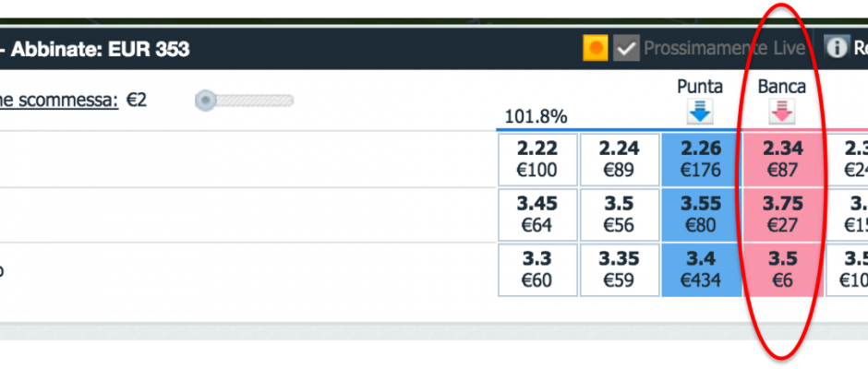Choose odds 2.22 with €100 available
868x369 pixels.
537,160
